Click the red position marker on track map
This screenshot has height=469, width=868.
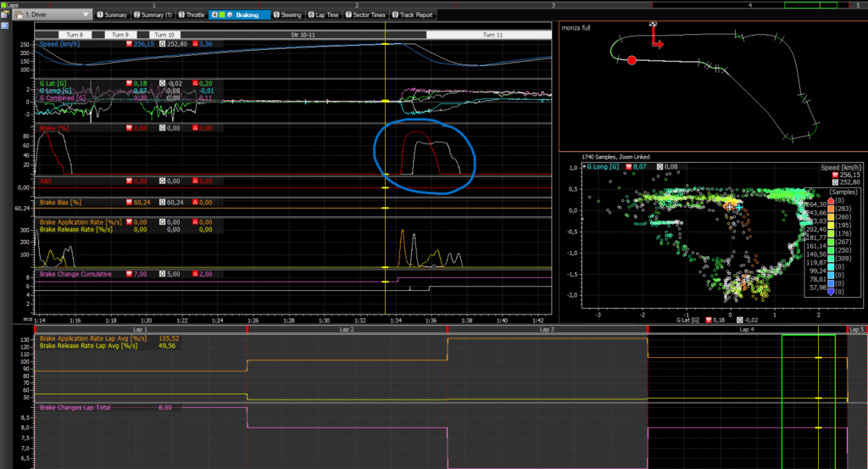coord(632,60)
